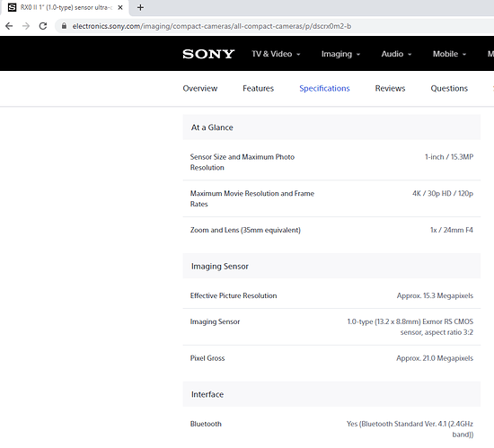Expand the Audio menu
Screen dimensions: 494x448
(396, 54)
